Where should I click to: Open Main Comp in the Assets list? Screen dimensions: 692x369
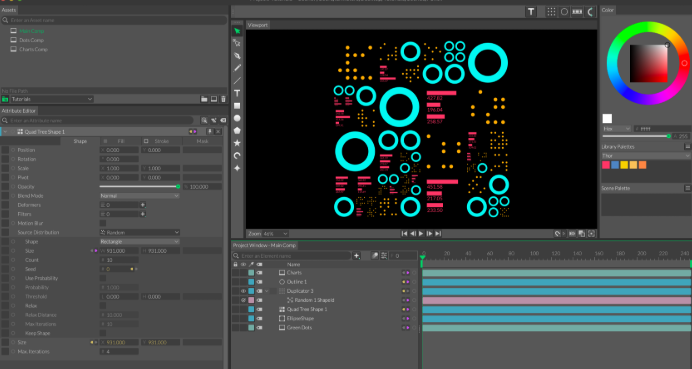(x=31, y=31)
